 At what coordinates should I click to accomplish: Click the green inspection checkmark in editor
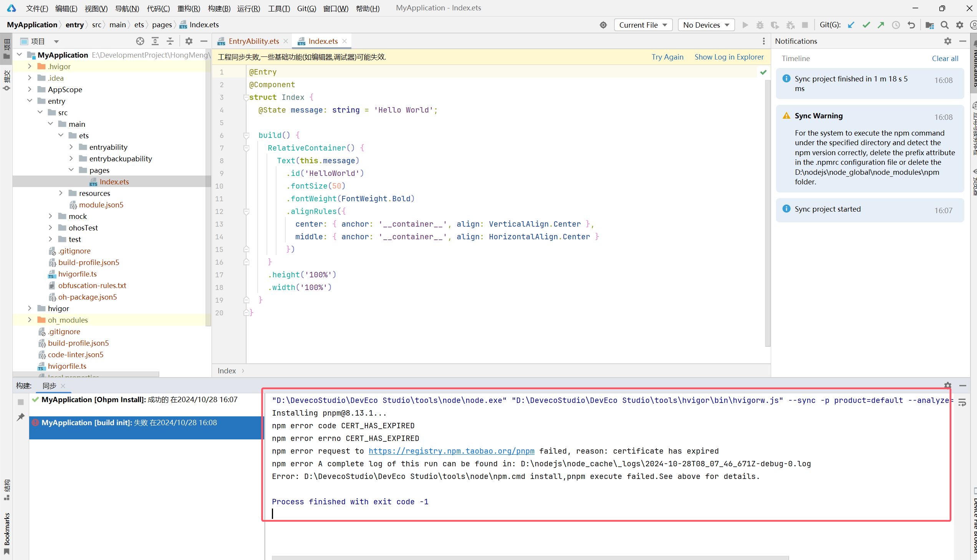763,72
